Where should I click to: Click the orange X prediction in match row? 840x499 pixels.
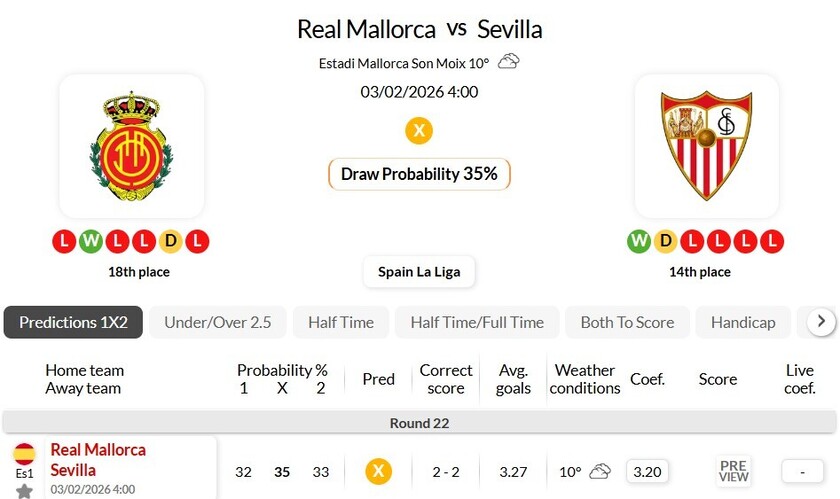point(378,471)
